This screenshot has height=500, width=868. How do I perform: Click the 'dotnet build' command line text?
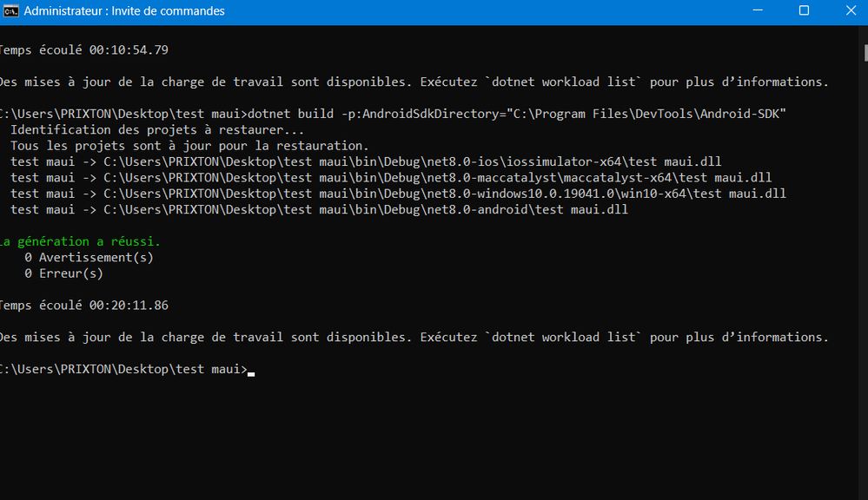(392, 114)
